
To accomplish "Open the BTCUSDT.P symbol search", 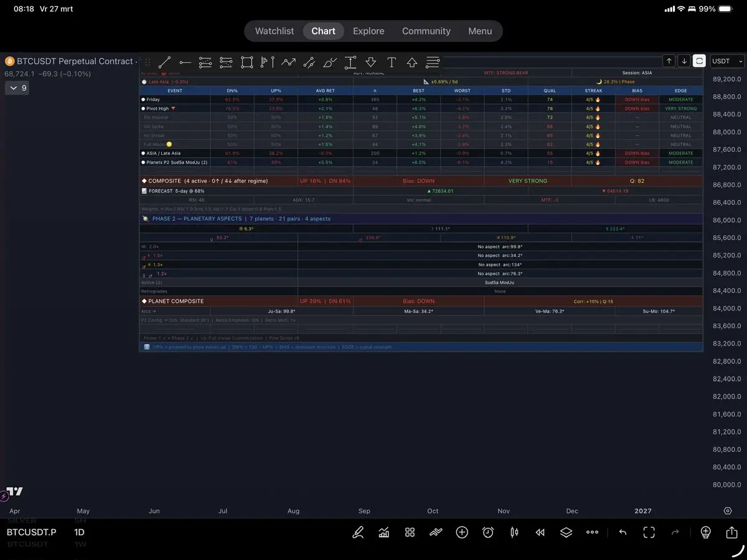I will pyautogui.click(x=32, y=532).
